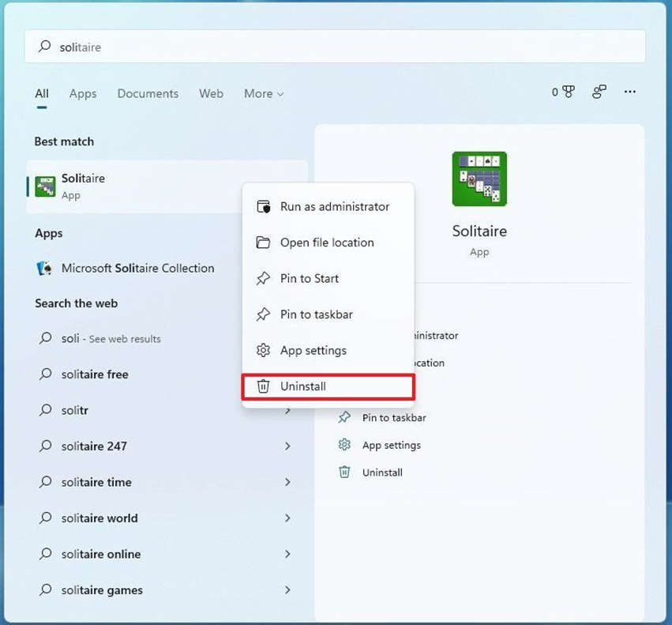Open the three-dot options menu
The height and width of the screenshot is (625, 672).
(630, 92)
